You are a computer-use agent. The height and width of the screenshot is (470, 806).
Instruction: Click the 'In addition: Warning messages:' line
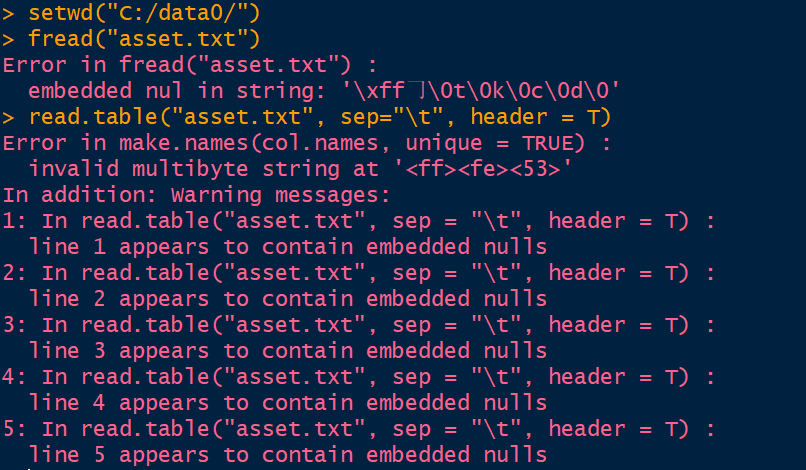tap(196, 195)
